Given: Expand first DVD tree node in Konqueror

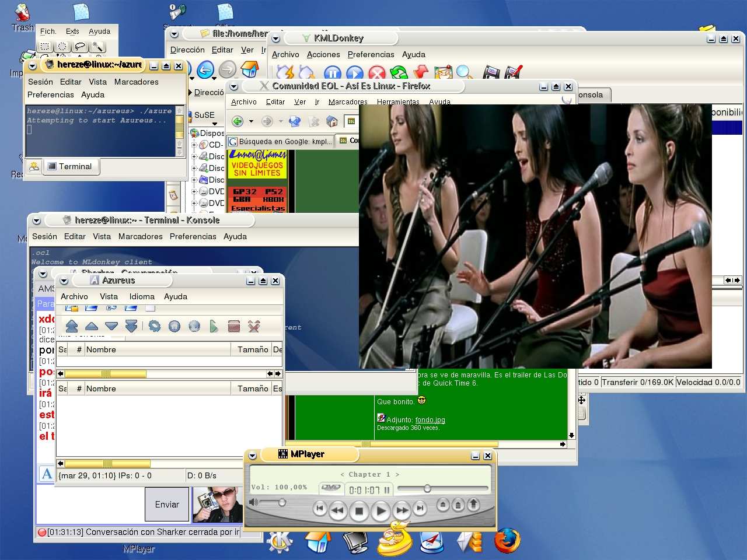Looking at the screenshot, I should click(194, 191).
